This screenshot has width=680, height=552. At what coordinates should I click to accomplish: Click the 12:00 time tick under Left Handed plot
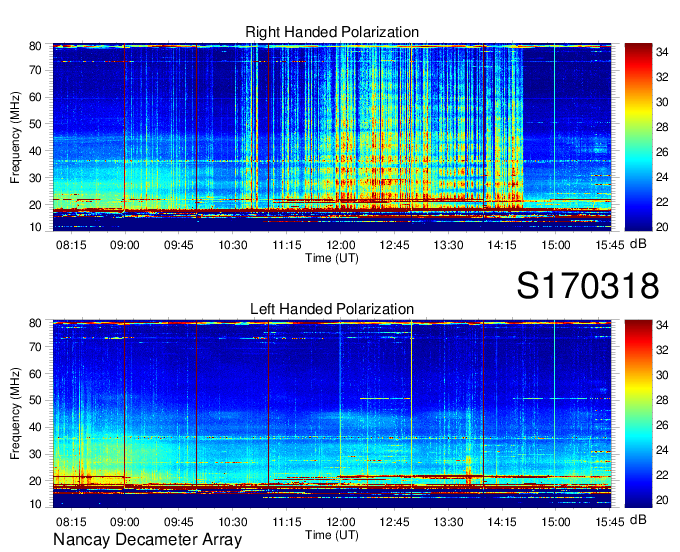coord(340,522)
